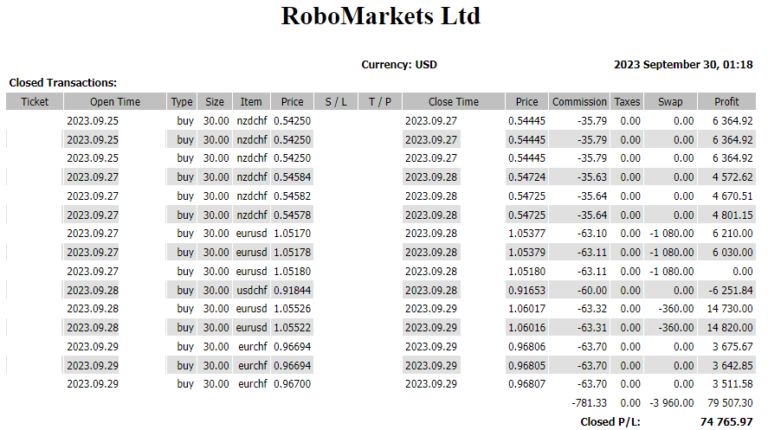Viewport: 768px width, 430px height.
Task: Select the profit value 3 511.58
Action: (732, 384)
